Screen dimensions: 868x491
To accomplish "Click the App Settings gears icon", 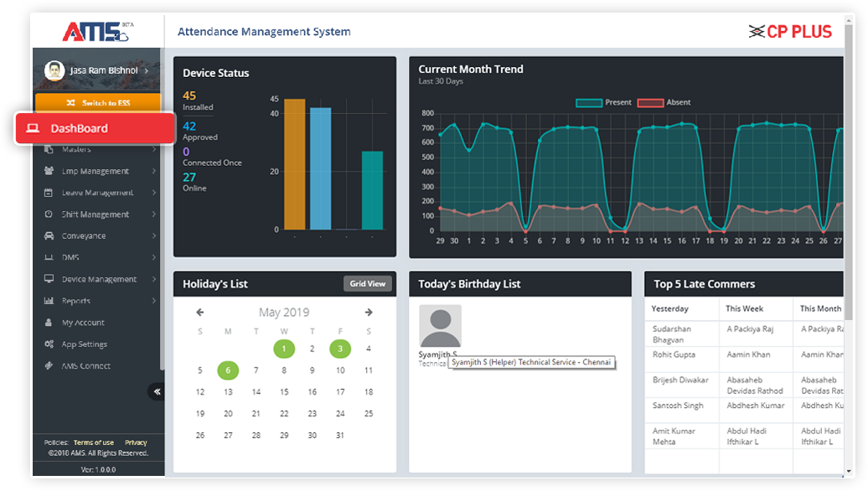I will [49, 344].
